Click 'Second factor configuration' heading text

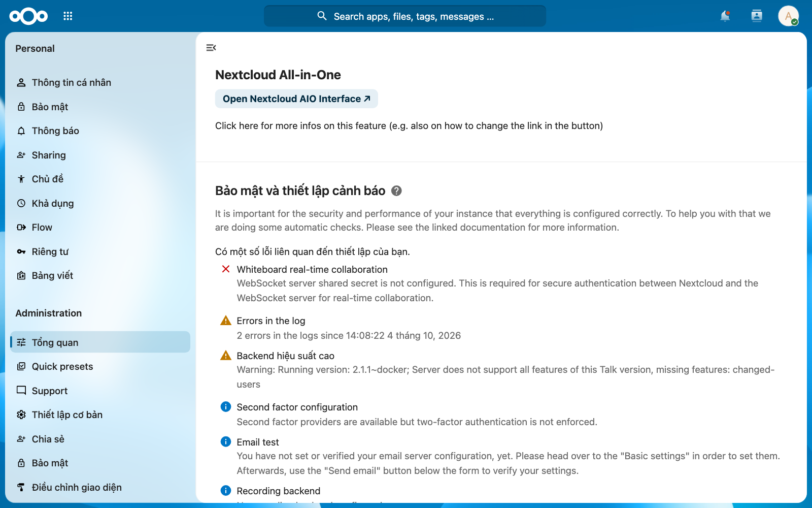click(297, 407)
